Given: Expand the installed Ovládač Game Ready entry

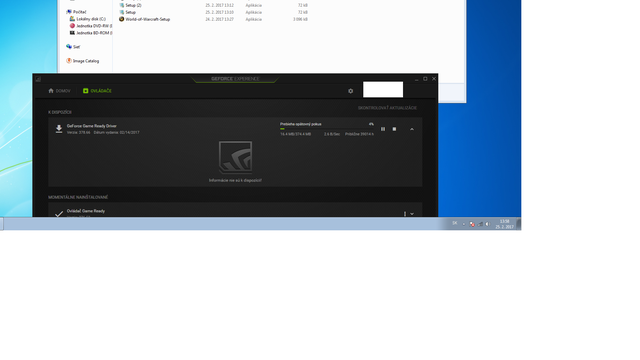Looking at the screenshot, I should [412, 214].
